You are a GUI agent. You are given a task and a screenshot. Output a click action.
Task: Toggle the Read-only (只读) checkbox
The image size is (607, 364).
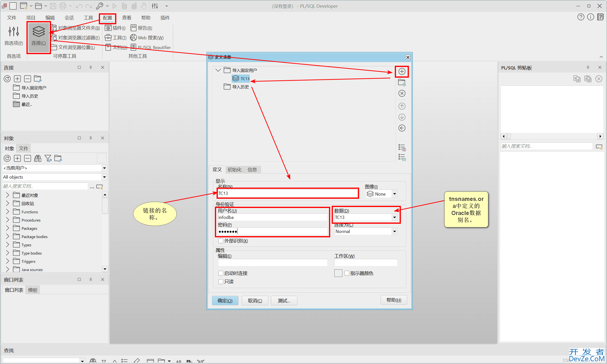(220, 281)
